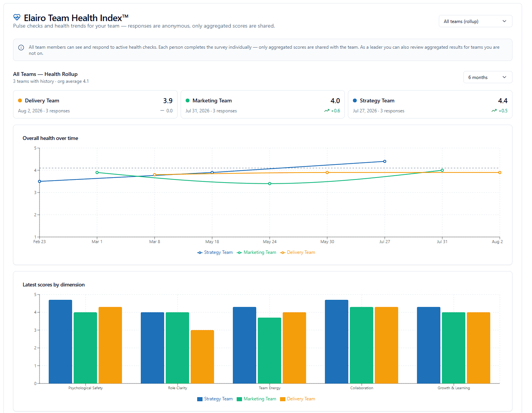Toggle Delivery Team in bar chart legend
532x413 pixels.
click(x=298, y=399)
